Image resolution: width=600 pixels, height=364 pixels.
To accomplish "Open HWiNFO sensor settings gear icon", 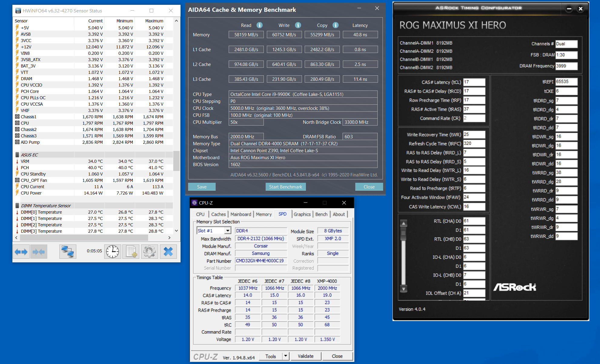I will pos(149,251).
